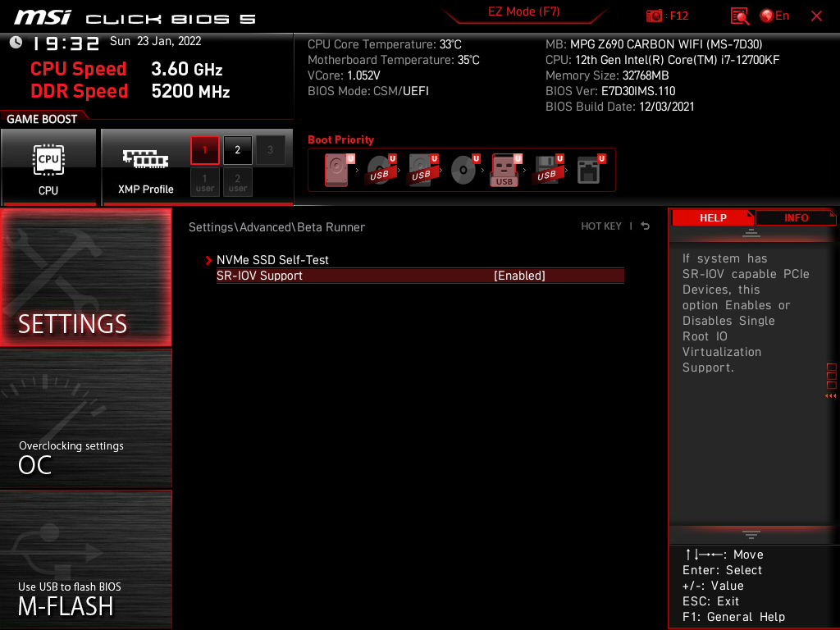Screen dimensions: 840x630
Task: Click the back arrow beside HOT KEY
Action: [x=645, y=226]
